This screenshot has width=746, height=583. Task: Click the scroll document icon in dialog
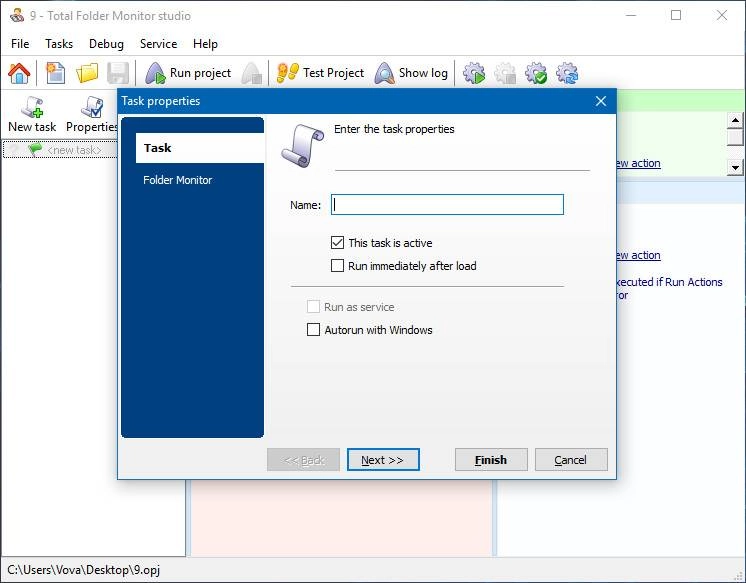pyautogui.click(x=303, y=146)
